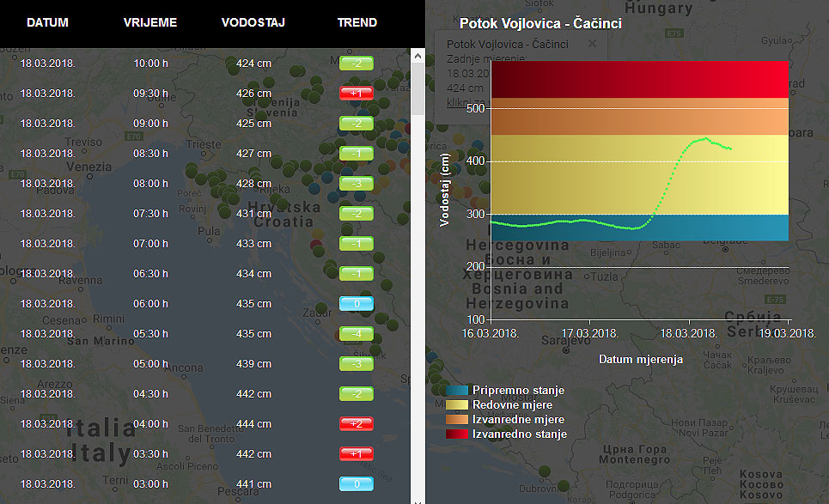Close the Potok Vojlovica info popup
Image resolution: width=829 pixels, height=504 pixels.
coord(593,43)
